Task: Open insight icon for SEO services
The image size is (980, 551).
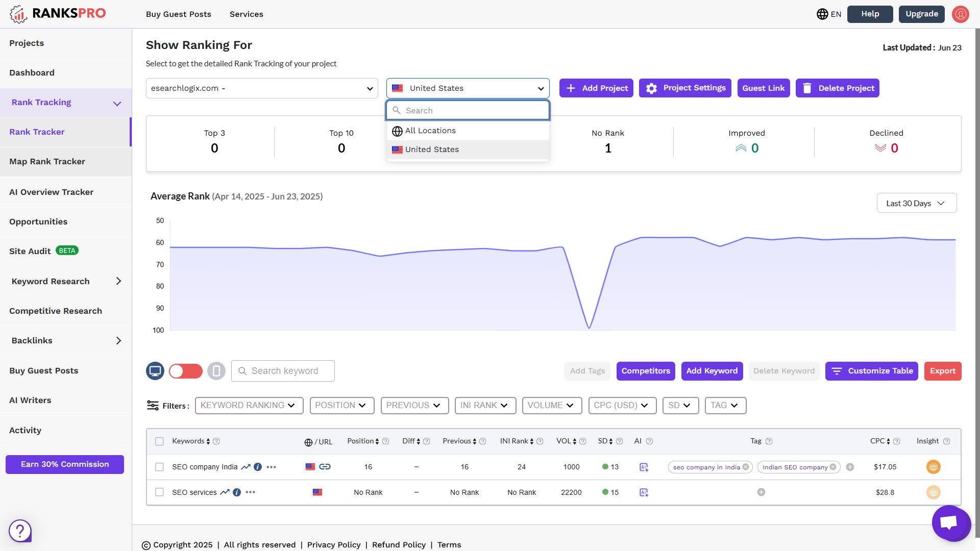Action: 934,492
